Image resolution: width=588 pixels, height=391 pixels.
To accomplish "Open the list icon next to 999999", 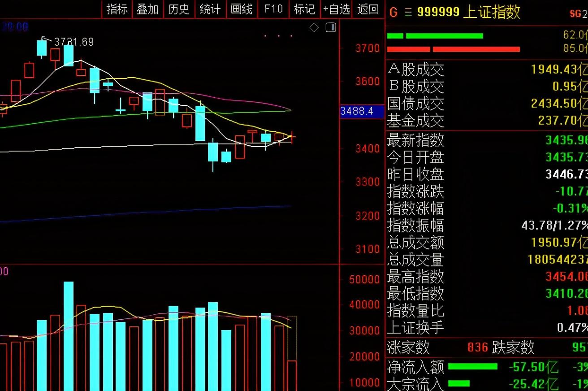I will 408,12.
